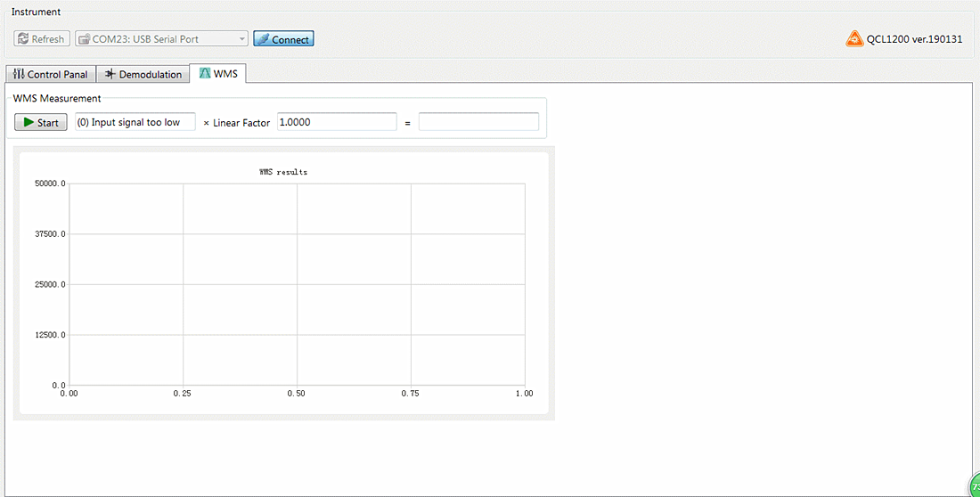This screenshot has width=980, height=497.
Task: Click the Refresh ports icon button
Action: (x=41, y=39)
